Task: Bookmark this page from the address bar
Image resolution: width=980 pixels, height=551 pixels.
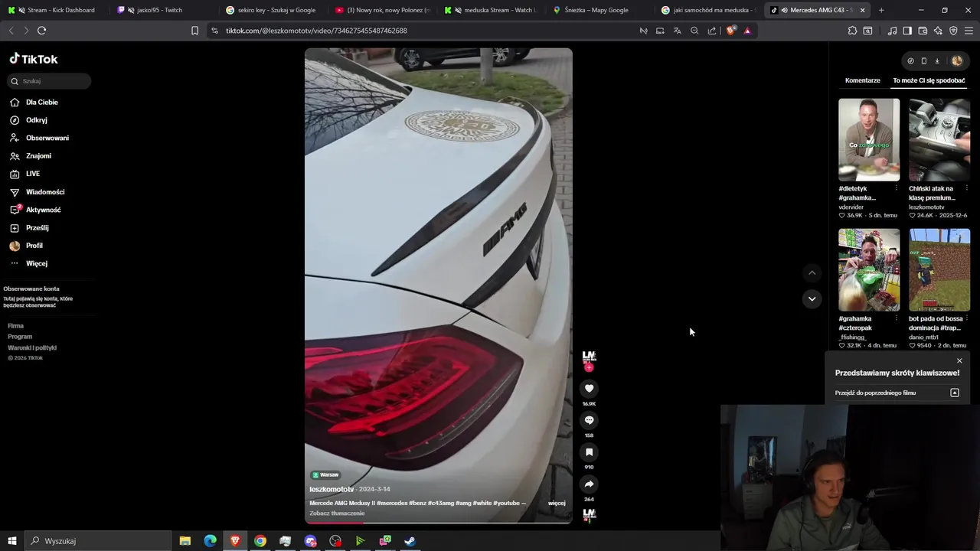Action: point(194,31)
